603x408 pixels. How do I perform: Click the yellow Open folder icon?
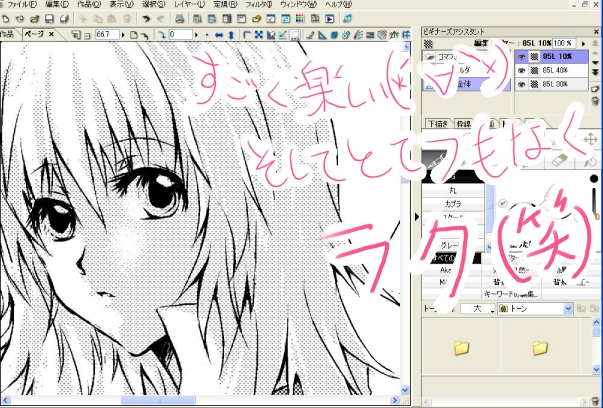[x=35, y=18]
